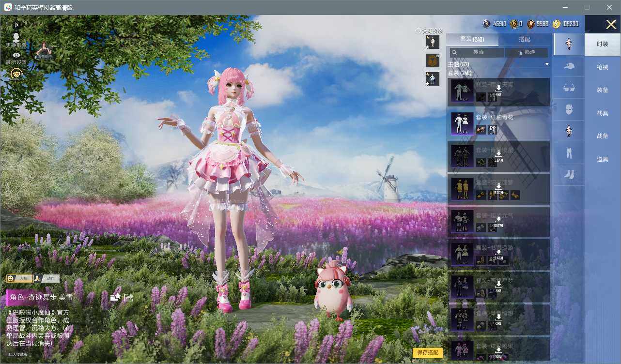Open the 枪械 firearms menu
Screen dimensions: 621x364
pos(603,67)
